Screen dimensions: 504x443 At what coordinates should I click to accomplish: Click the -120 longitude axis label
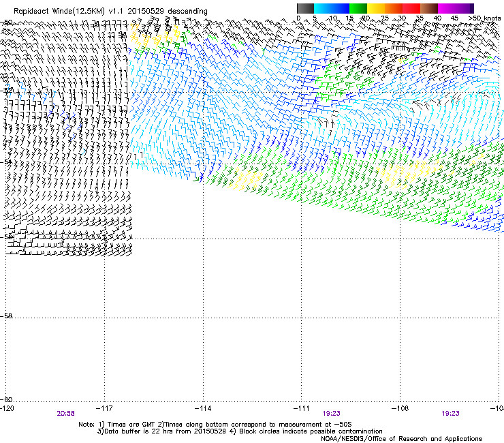7,408
